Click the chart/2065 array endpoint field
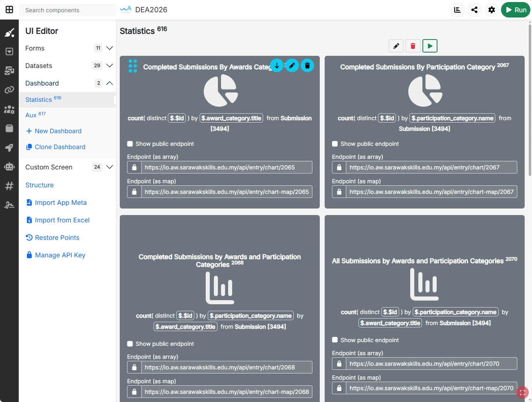532x402 pixels. (226, 167)
